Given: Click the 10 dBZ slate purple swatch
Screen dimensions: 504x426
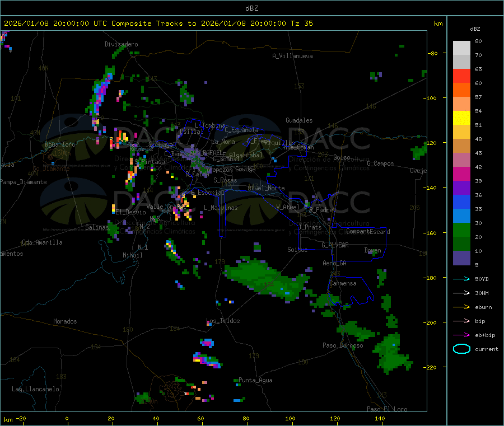Looking at the screenshot, I should point(461,258).
